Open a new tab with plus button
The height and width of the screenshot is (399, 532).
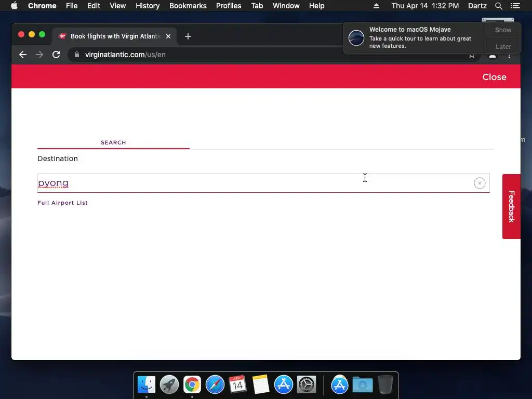[188, 36]
